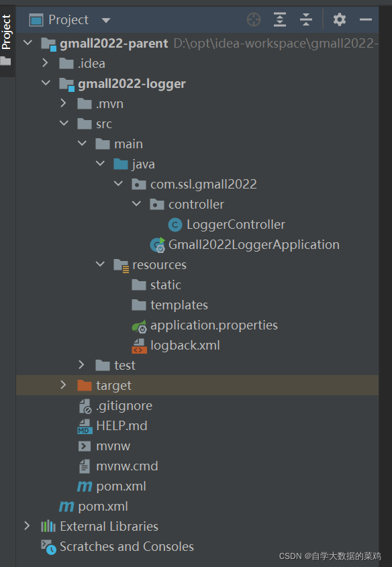
Task: Expand the .idea folder
Action: 46,63
